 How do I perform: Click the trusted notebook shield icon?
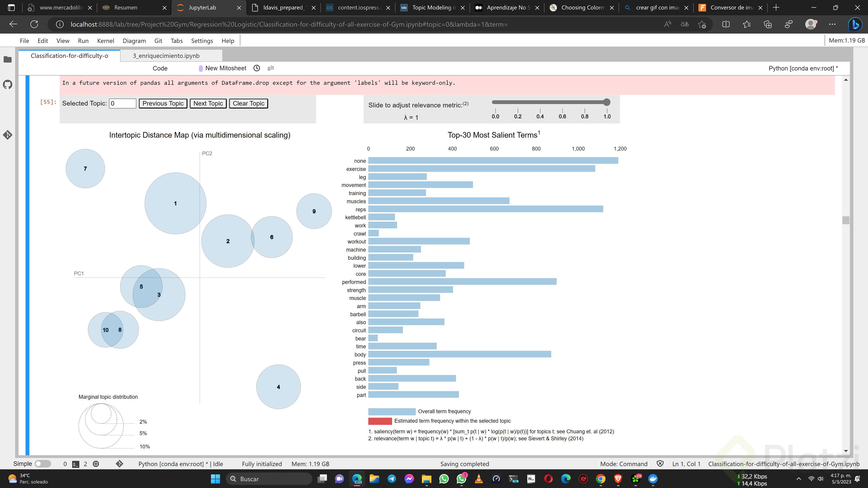[660, 464]
